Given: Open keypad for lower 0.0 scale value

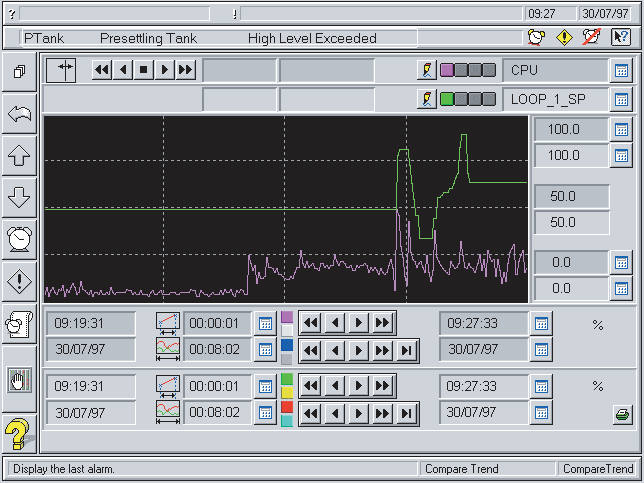Looking at the screenshot, I should coord(621,288).
